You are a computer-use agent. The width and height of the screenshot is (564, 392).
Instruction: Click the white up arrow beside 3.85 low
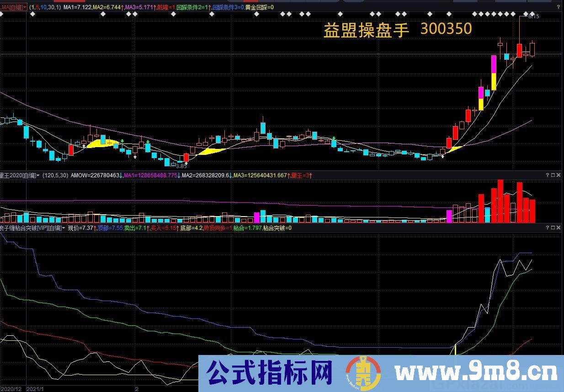tap(186, 163)
